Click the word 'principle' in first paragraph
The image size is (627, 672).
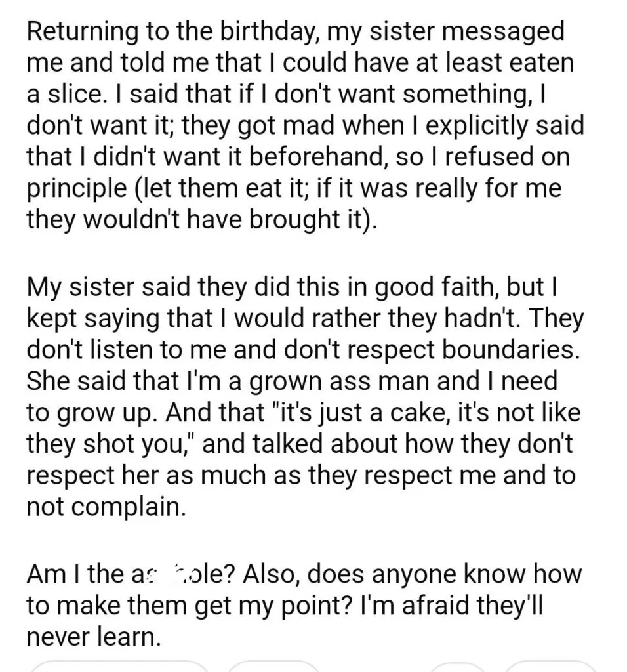pyautogui.click(x=77, y=188)
